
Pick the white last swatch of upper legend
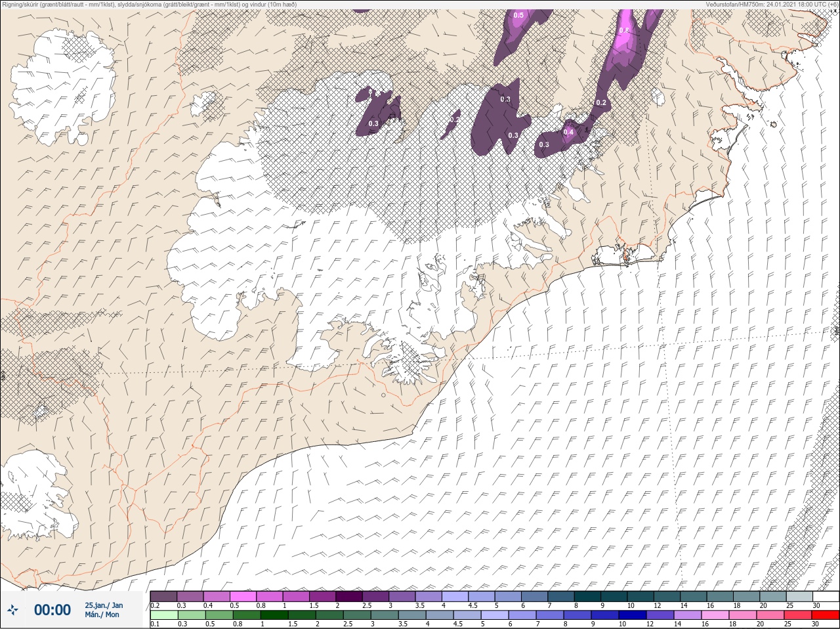pyautogui.click(x=826, y=596)
